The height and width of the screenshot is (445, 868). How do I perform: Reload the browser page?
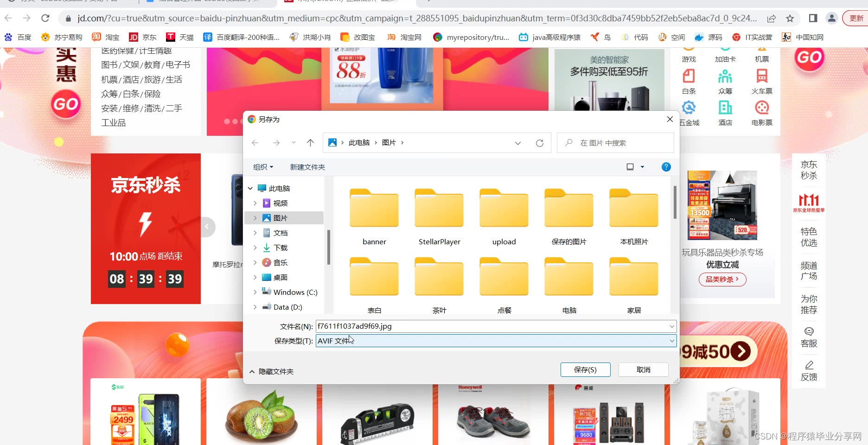(45, 18)
